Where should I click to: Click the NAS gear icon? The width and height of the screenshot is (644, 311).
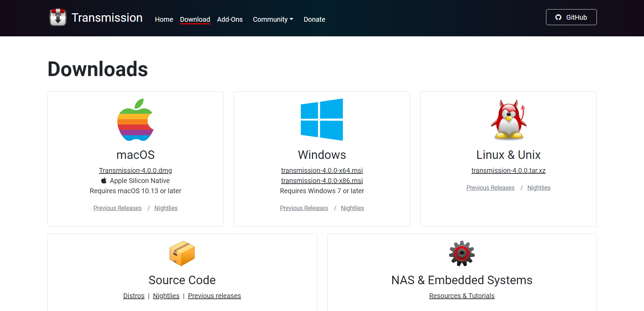pos(462,253)
